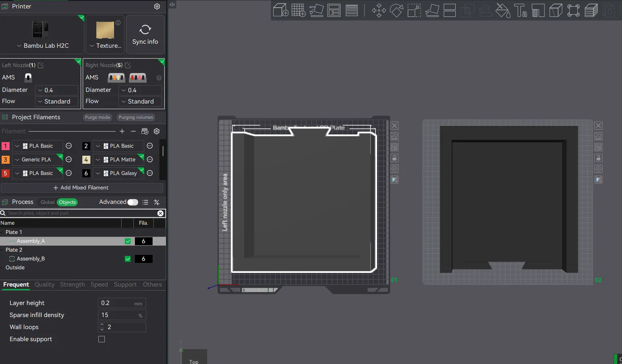Select the Text shape tool

tap(520, 10)
